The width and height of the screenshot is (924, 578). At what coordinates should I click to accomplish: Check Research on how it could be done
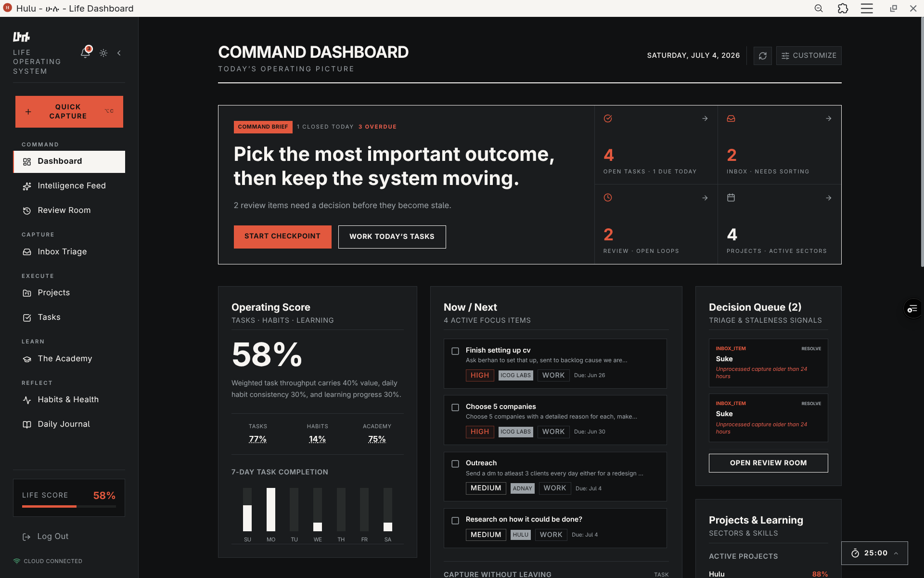pos(455,521)
